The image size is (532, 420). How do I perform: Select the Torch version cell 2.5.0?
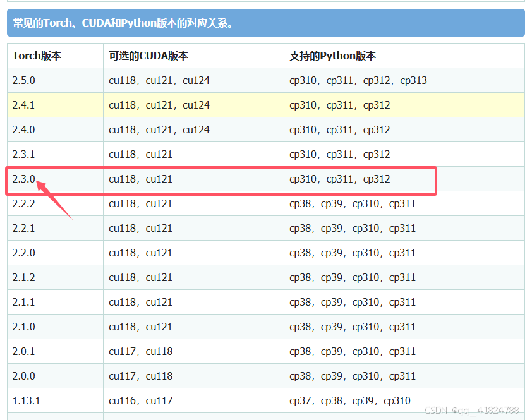[x=56, y=80]
